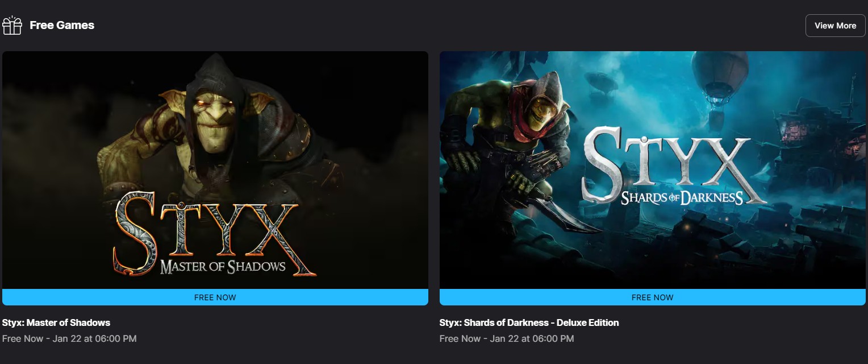
Task: Select the Styx: Shards of Darkness - Deluxe Edition title
Action: 529,322
